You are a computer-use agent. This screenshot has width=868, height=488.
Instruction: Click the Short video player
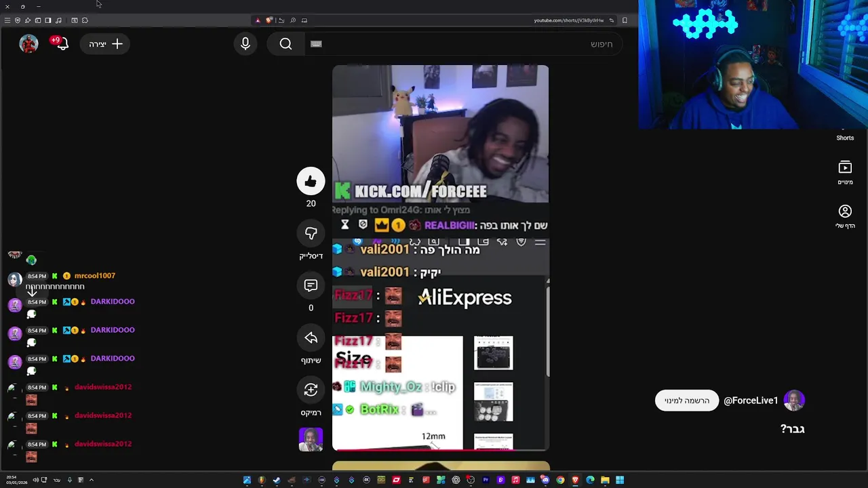coord(440,258)
